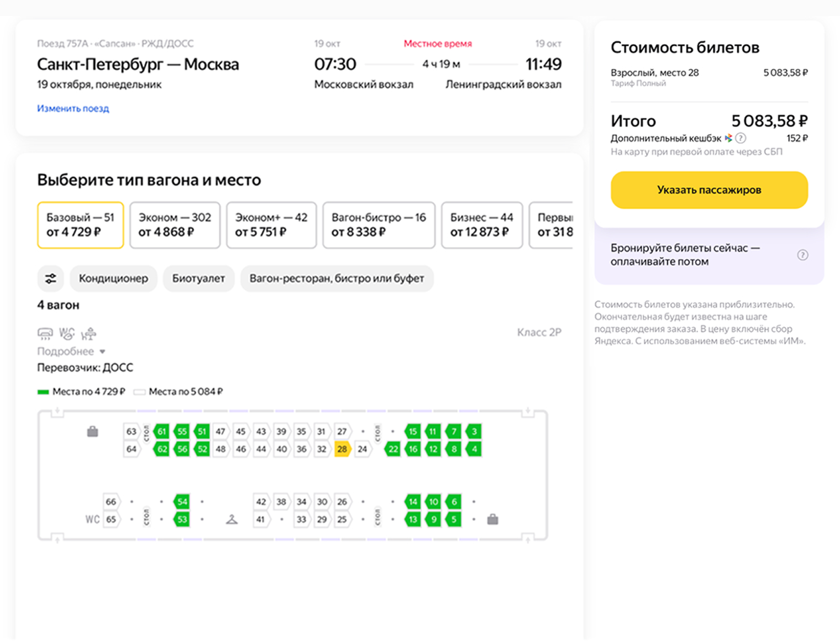Expand the Подробнее details dropdown
Viewport: 840px width, 642px height.
tap(71, 351)
